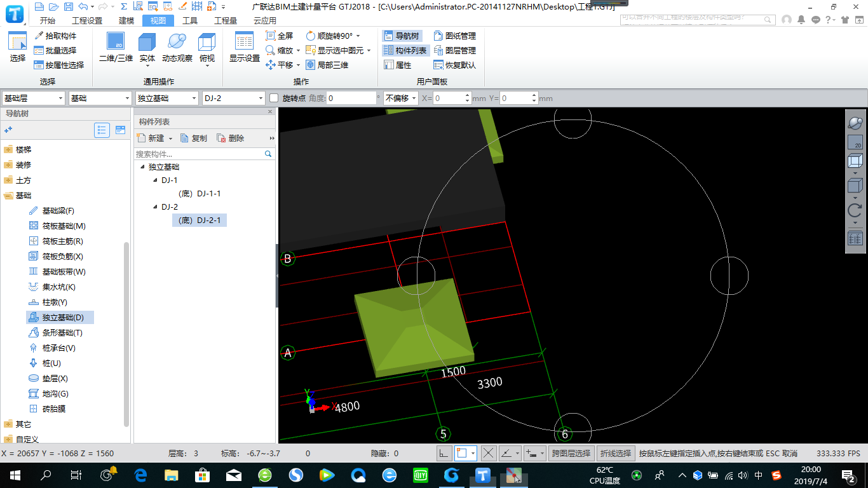This screenshot has height=488, width=868.
Task: Switch navigation tree to card view mode
Action: [120, 130]
